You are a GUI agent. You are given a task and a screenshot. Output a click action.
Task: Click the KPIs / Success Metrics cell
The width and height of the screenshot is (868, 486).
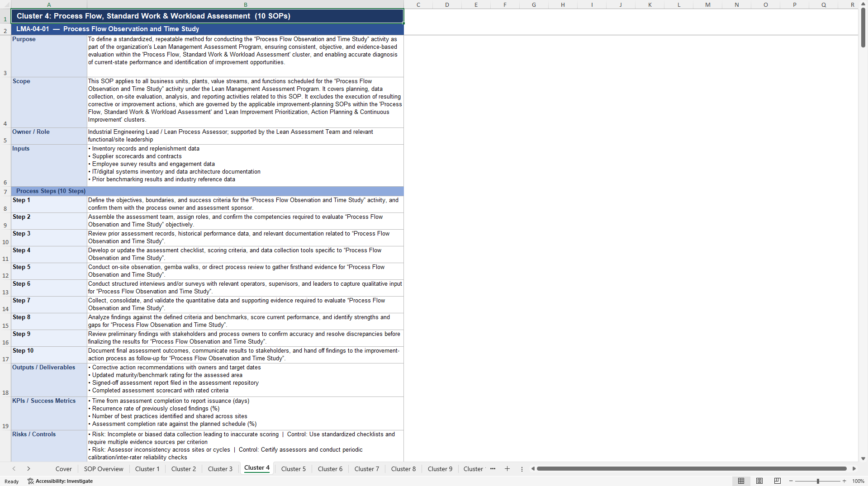point(49,414)
